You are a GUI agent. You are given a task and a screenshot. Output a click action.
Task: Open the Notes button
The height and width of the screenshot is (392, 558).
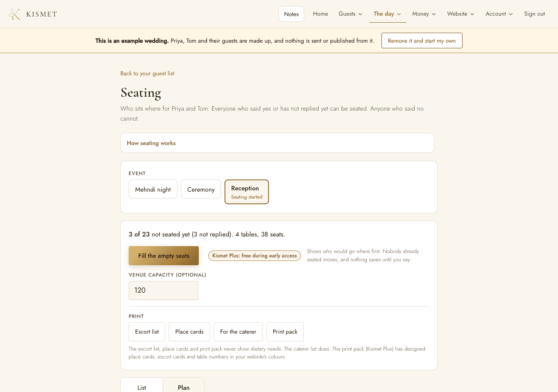(x=291, y=14)
